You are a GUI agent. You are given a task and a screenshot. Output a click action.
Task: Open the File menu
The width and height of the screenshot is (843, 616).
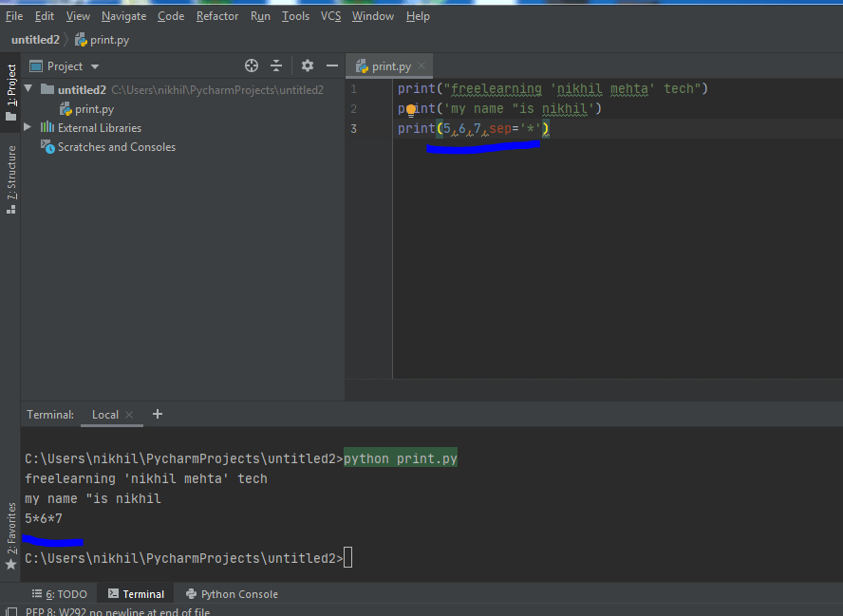click(14, 16)
